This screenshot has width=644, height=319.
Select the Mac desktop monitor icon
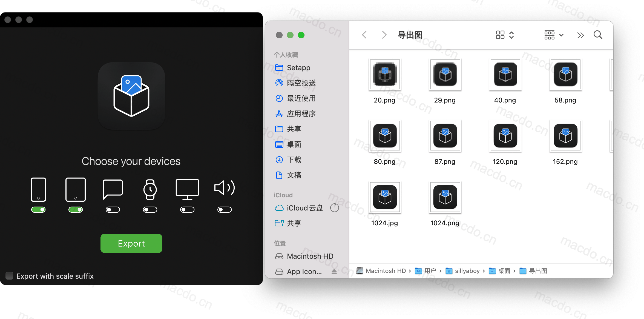click(187, 189)
